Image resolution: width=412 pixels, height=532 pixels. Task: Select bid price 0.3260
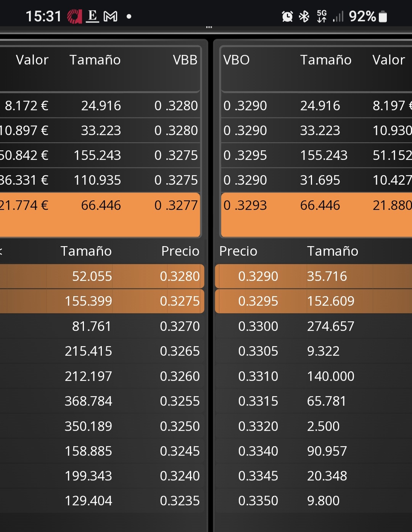[x=180, y=376]
